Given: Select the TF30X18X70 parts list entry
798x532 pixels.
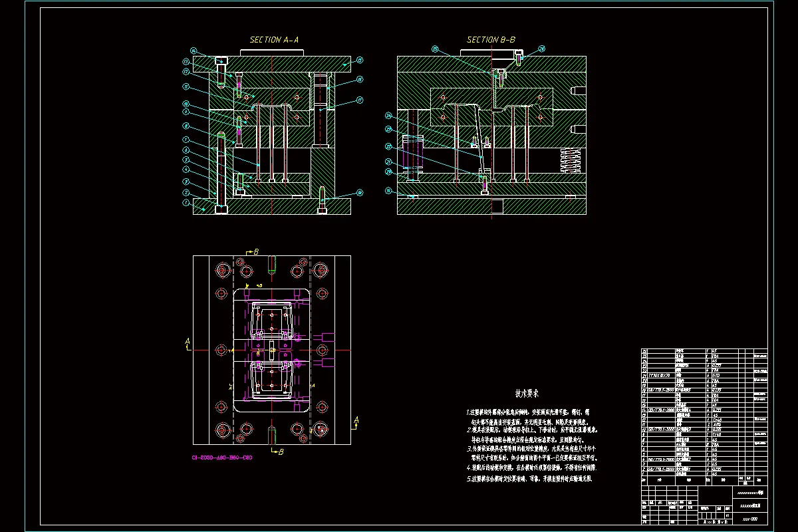Looking at the screenshot, I should point(660,375).
